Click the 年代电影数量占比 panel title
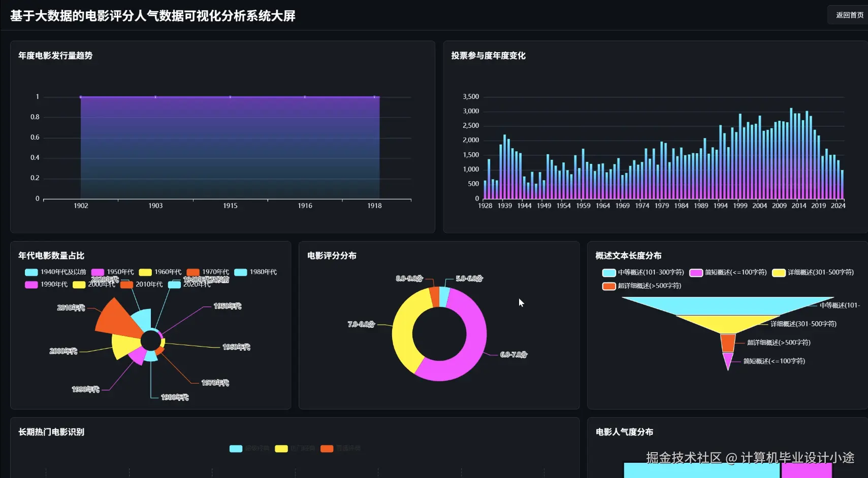The image size is (868, 478). click(x=51, y=255)
